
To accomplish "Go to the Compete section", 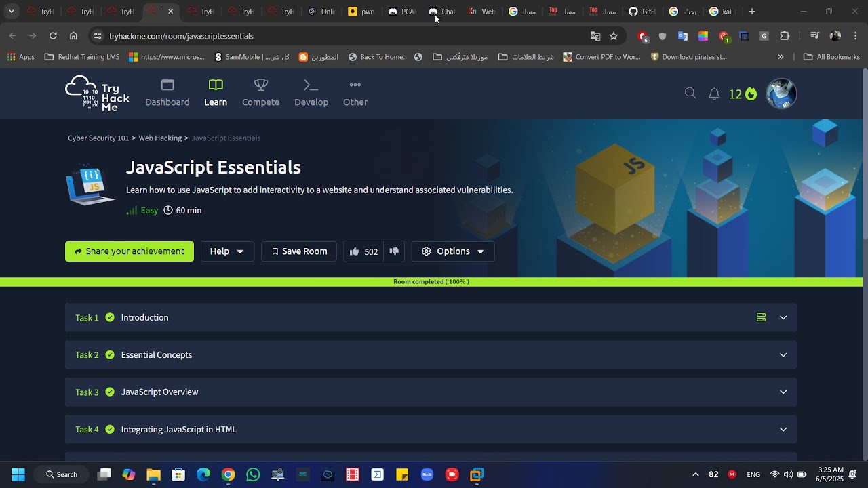I will click(x=261, y=94).
